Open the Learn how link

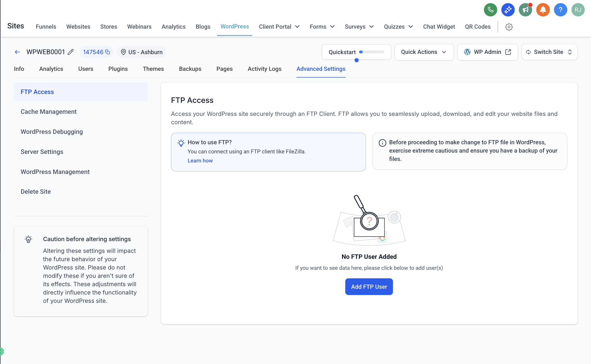tap(200, 161)
